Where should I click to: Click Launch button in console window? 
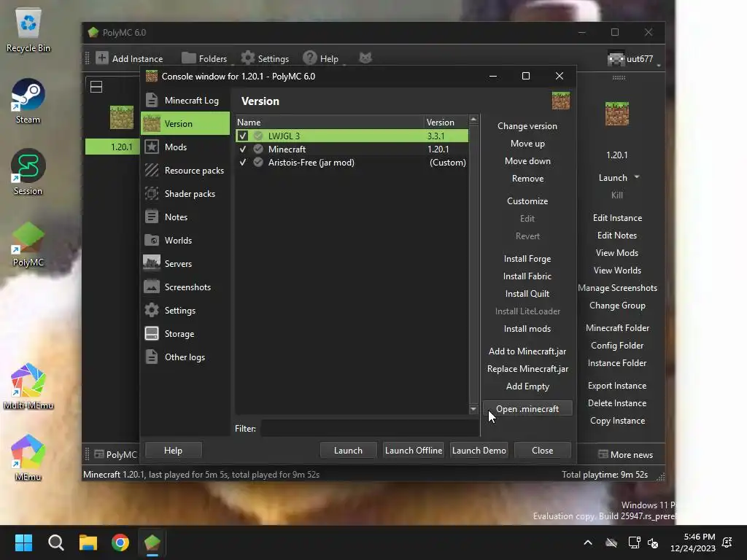point(348,451)
